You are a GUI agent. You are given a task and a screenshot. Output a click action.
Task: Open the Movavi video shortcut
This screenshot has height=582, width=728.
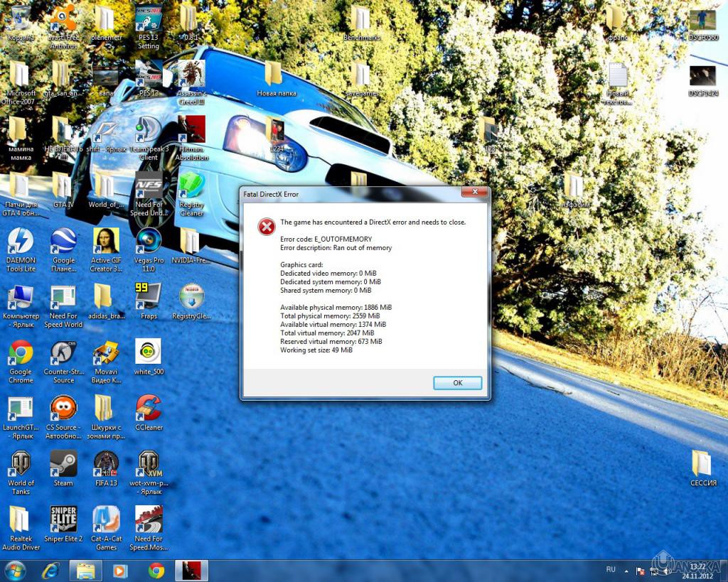pos(106,361)
